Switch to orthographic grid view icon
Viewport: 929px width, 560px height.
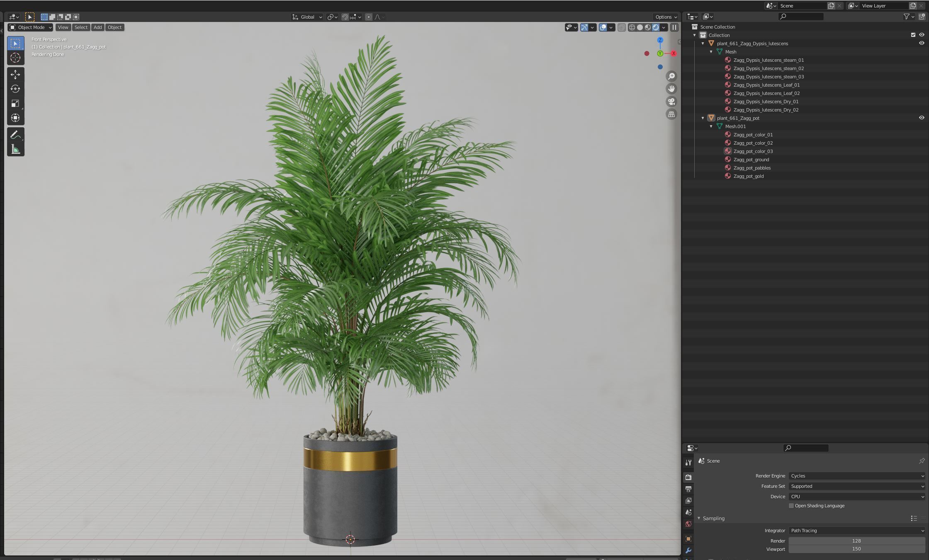671,114
